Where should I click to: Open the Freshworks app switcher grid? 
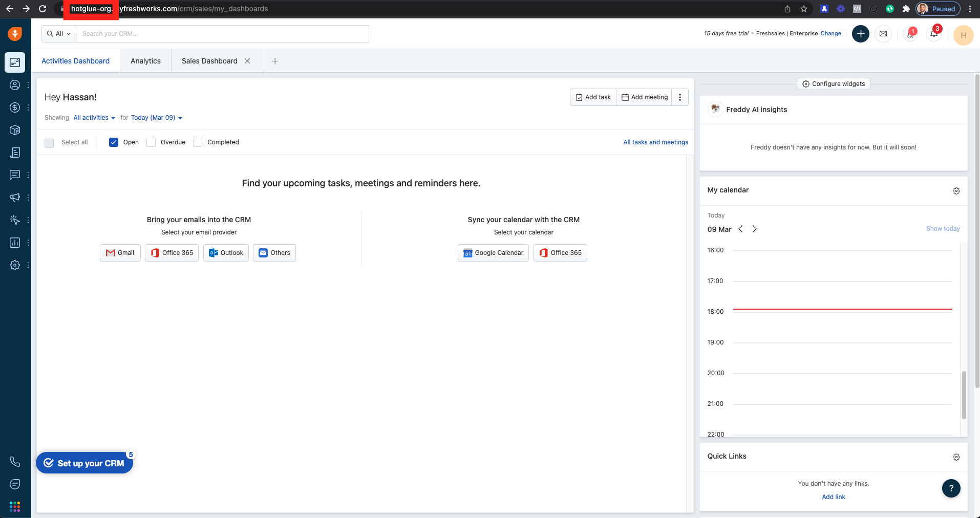point(15,507)
